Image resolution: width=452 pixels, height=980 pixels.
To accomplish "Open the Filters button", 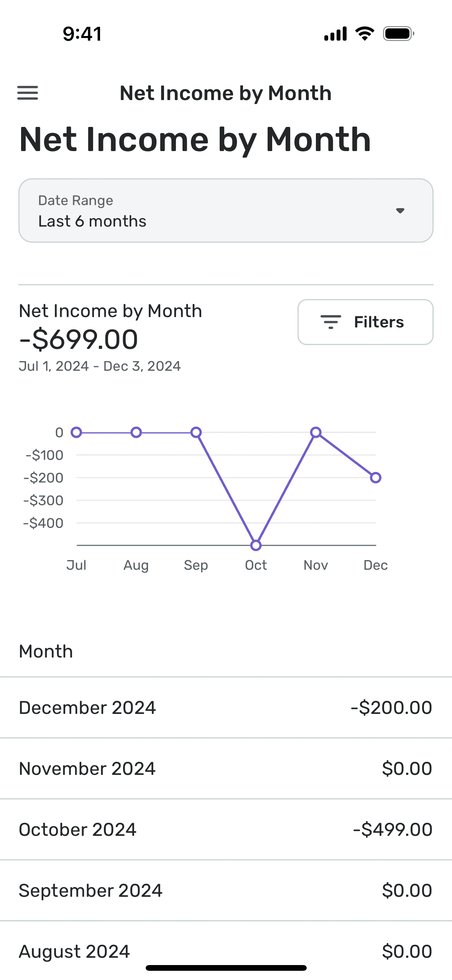I will (x=365, y=322).
